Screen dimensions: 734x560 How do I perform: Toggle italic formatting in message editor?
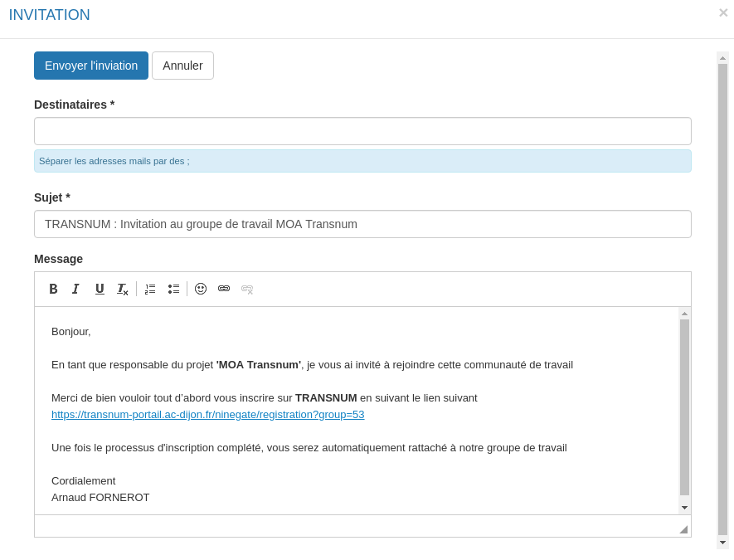(75, 289)
